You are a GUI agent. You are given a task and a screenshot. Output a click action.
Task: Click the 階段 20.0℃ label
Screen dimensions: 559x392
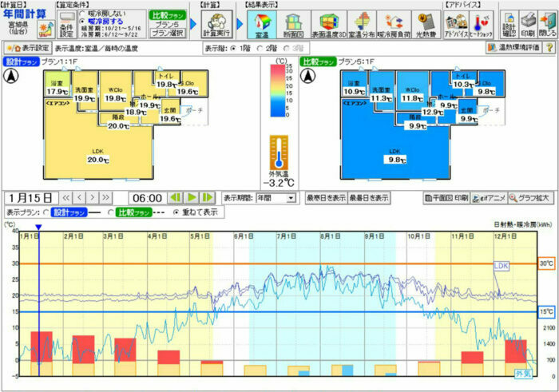(x=118, y=126)
